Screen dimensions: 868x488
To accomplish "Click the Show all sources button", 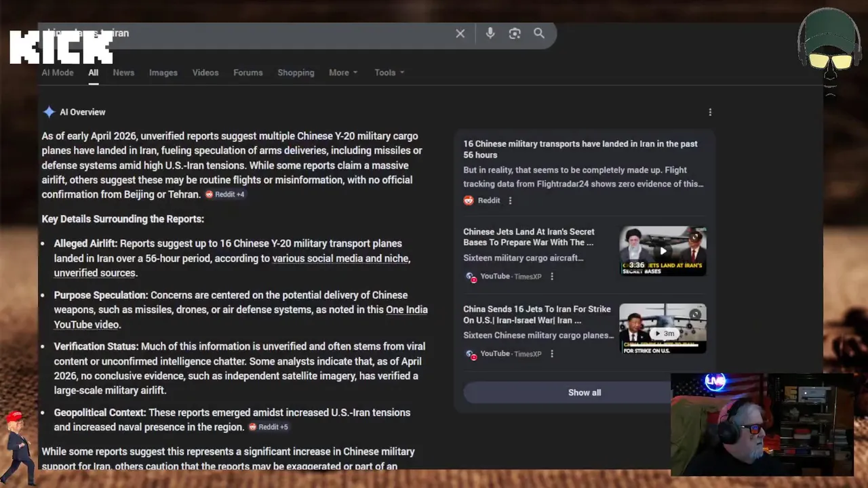I will click(585, 392).
